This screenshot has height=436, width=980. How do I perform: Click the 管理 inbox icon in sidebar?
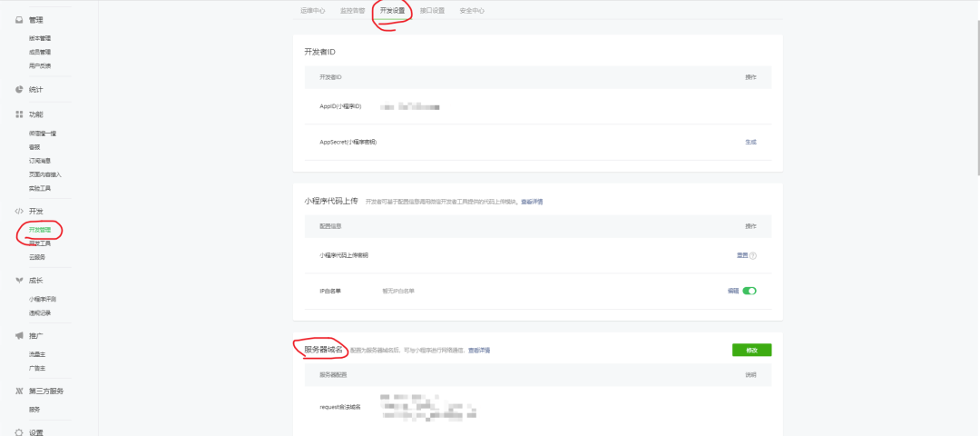click(x=19, y=20)
